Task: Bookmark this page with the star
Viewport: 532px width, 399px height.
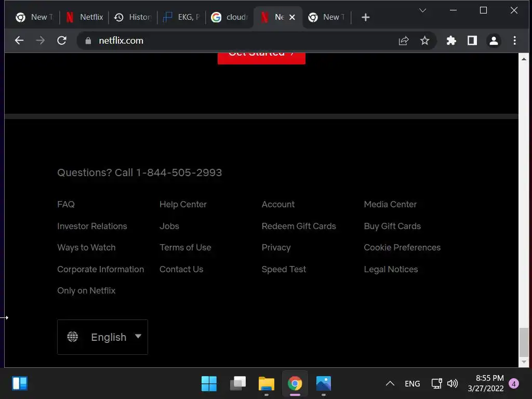Action: [424, 41]
